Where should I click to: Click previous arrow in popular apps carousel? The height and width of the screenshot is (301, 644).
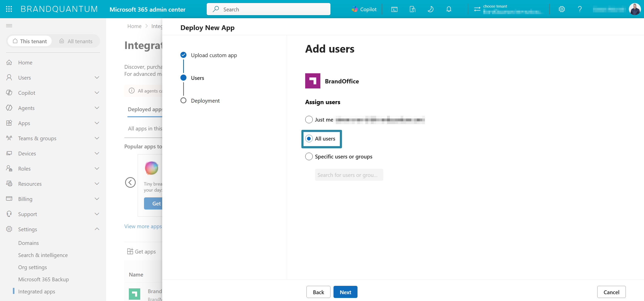130,182
